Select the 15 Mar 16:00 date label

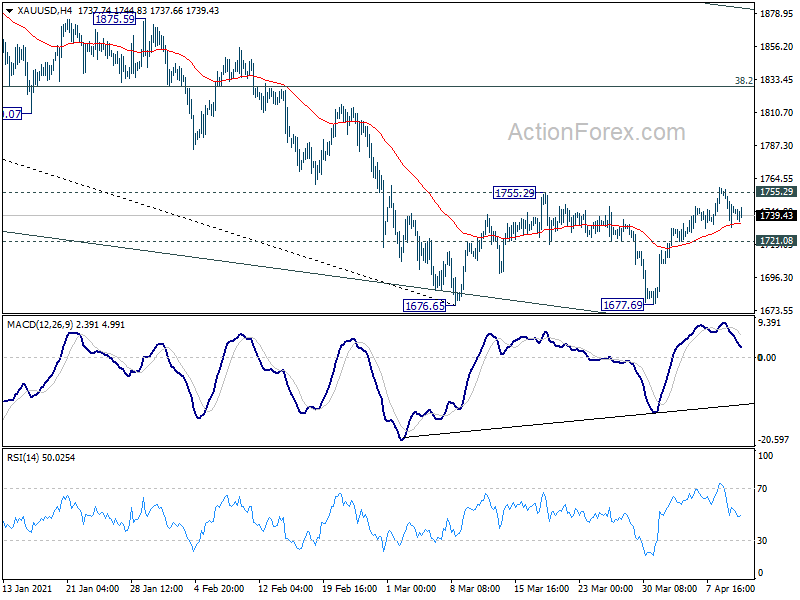click(541, 588)
